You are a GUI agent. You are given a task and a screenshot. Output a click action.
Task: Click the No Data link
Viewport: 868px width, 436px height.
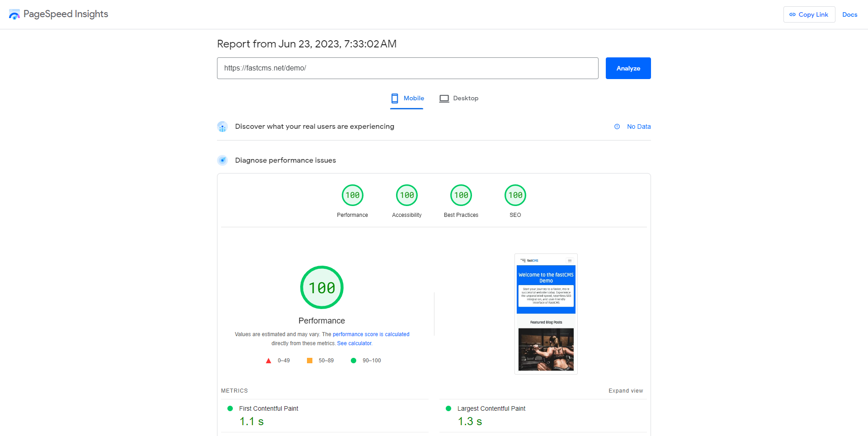pyautogui.click(x=639, y=127)
